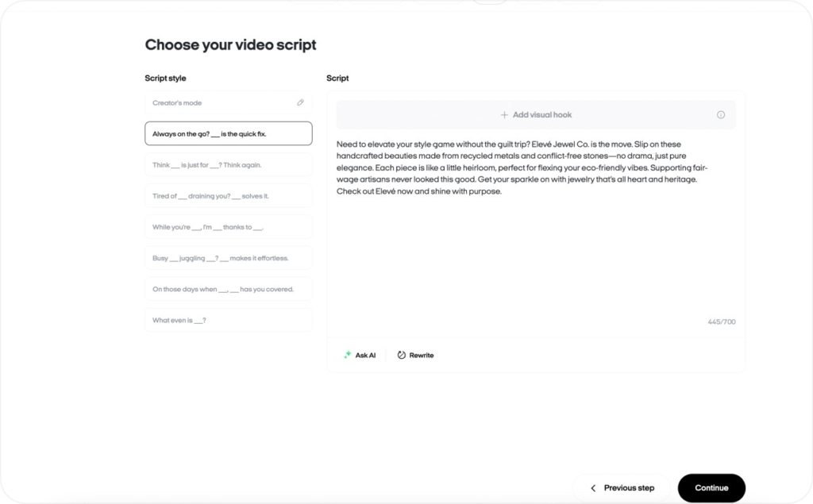Click the circular refresh icon beside Rewrite
813x504 pixels.
point(401,355)
